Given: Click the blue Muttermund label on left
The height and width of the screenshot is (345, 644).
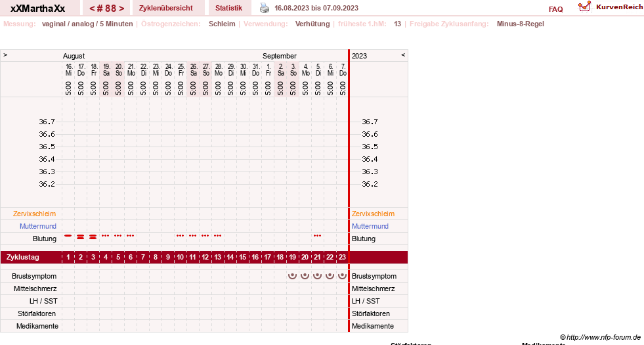Looking at the screenshot, I should 38,226.
